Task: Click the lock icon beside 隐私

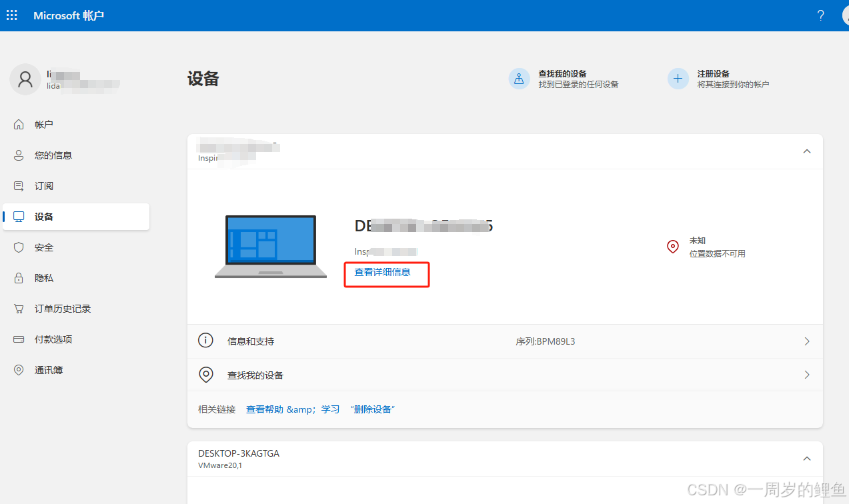Action: [x=19, y=278]
